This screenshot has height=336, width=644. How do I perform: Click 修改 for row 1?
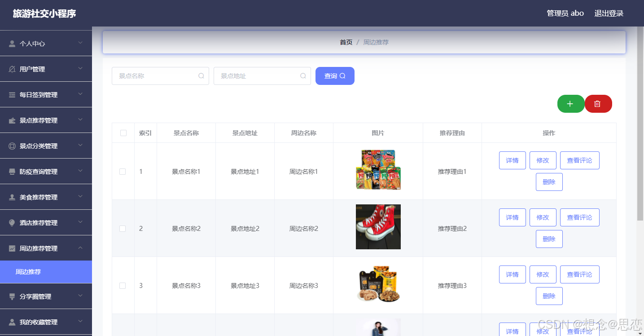pyautogui.click(x=543, y=160)
